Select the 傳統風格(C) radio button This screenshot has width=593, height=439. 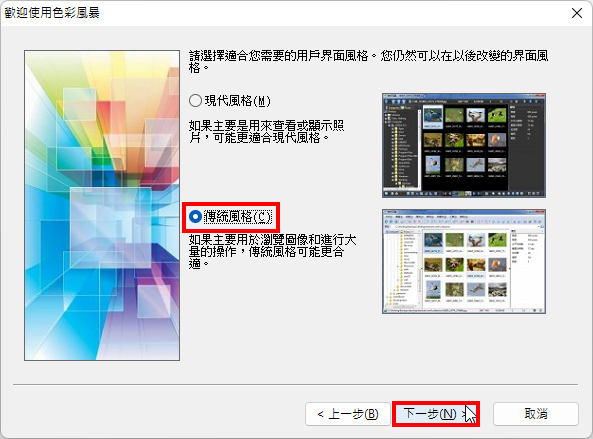click(195, 217)
